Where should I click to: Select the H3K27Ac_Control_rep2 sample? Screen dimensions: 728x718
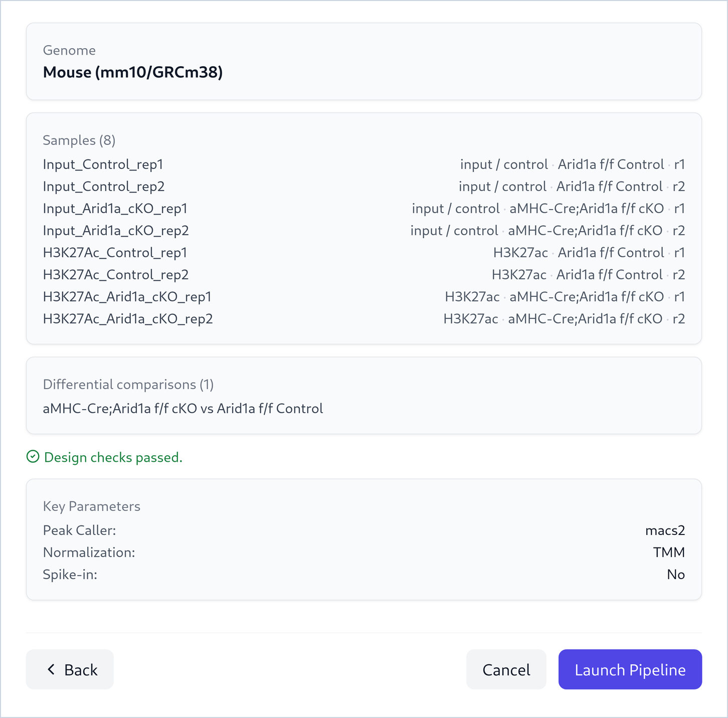(364, 275)
